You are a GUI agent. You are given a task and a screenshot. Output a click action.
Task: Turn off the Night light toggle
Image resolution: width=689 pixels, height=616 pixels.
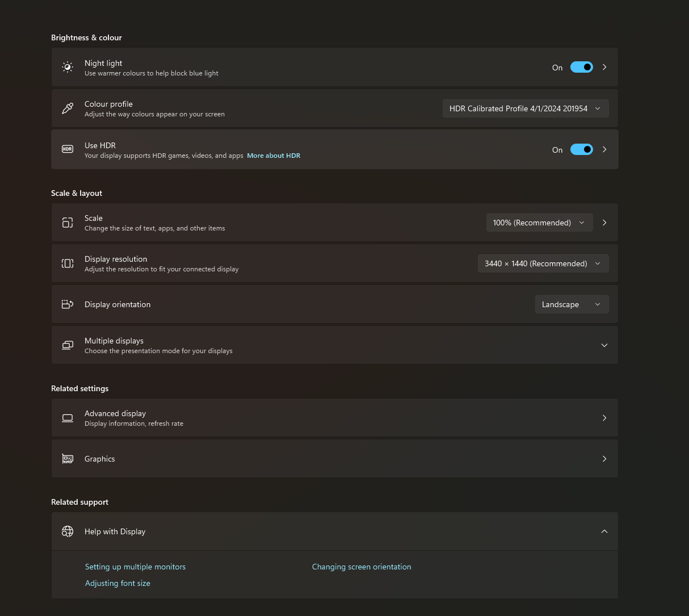581,67
